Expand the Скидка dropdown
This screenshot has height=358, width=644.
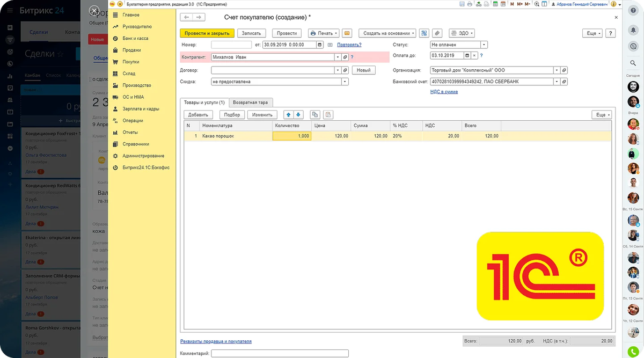tap(345, 82)
